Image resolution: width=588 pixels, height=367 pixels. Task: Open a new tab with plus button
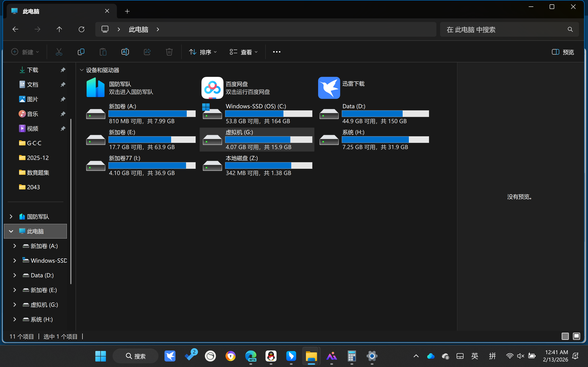pyautogui.click(x=127, y=11)
